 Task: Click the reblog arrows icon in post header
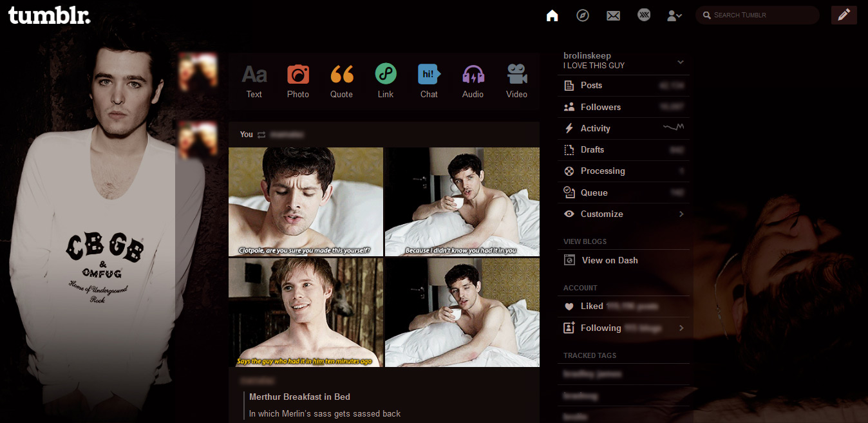261,135
